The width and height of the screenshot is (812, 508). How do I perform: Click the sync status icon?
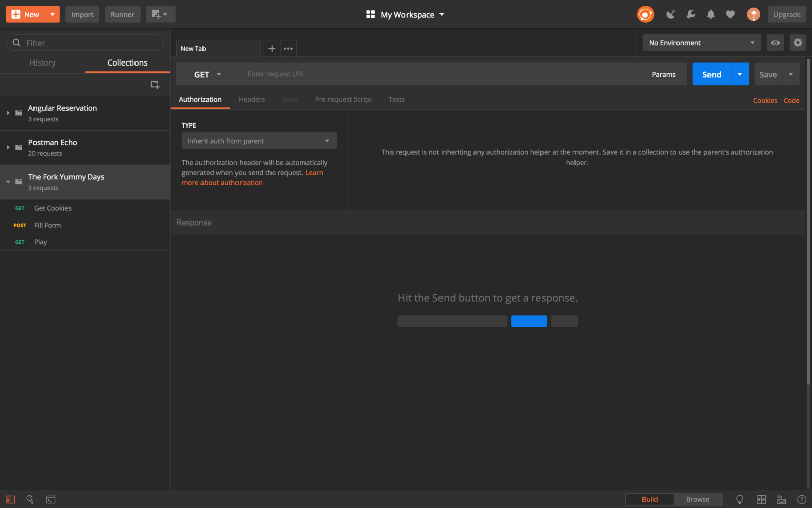646,14
